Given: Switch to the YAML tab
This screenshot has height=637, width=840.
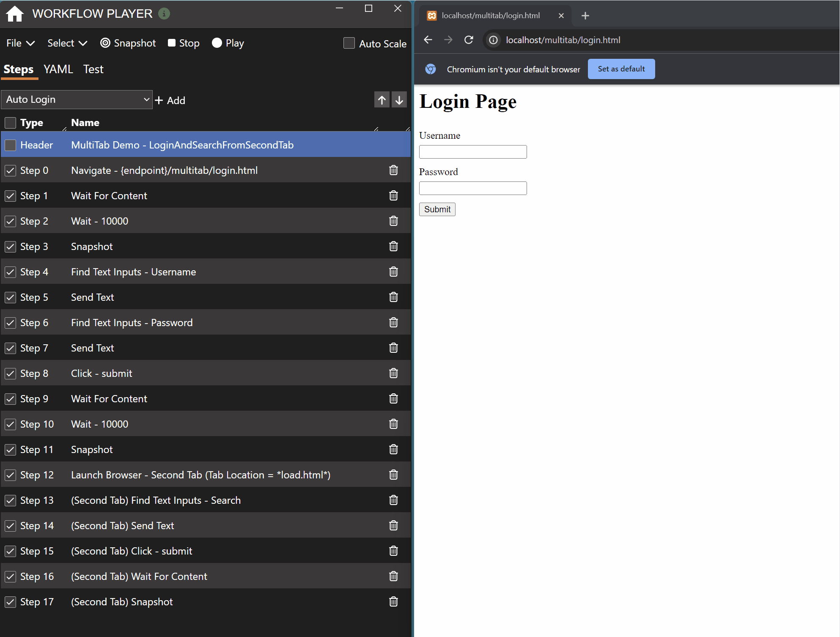Looking at the screenshot, I should tap(58, 69).
